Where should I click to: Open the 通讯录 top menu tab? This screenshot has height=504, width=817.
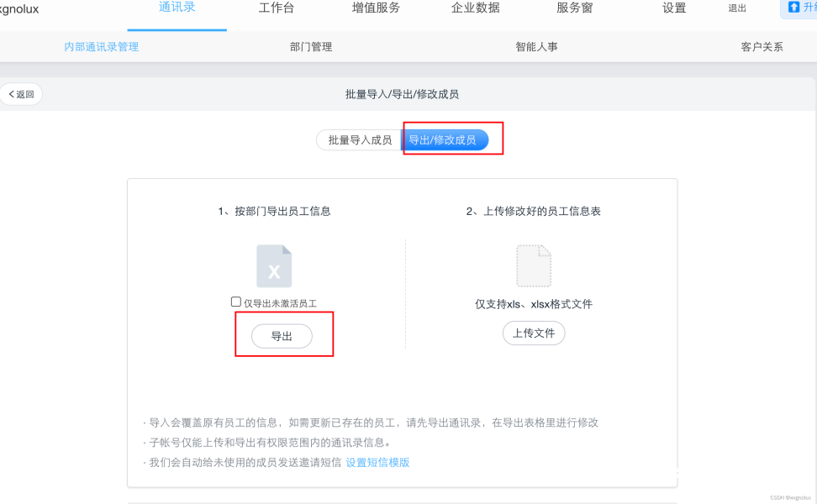177,8
